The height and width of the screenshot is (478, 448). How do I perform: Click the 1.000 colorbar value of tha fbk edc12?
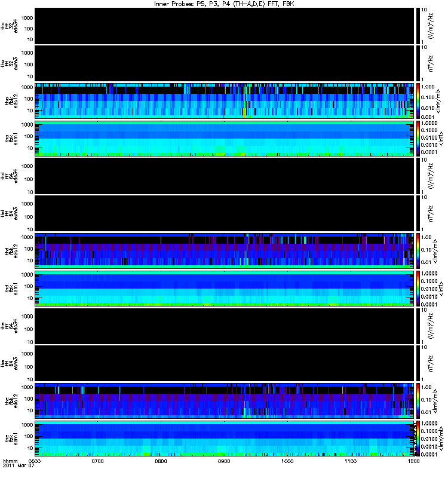point(428,87)
